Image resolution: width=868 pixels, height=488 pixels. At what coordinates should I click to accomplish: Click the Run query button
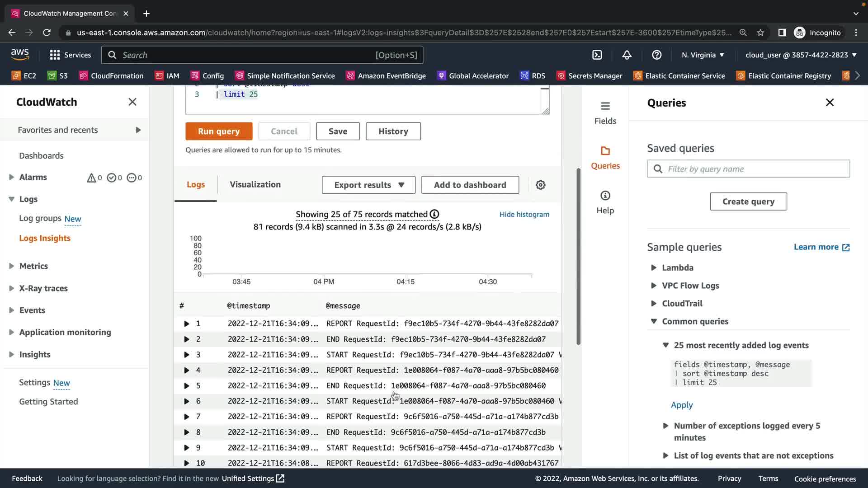click(x=219, y=131)
